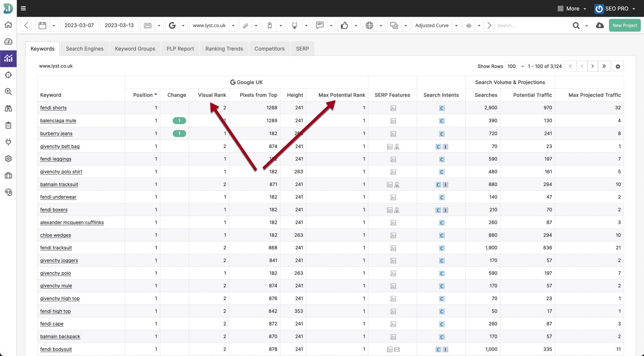Go to Home in the sidebar
The width and height of the screenshot is (644, 356).
coord(8,25)
